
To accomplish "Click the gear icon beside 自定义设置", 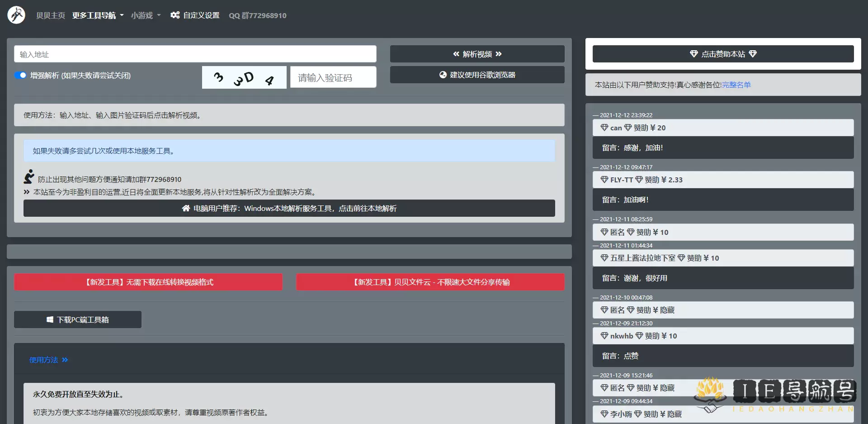I will (x=175, y=15).
